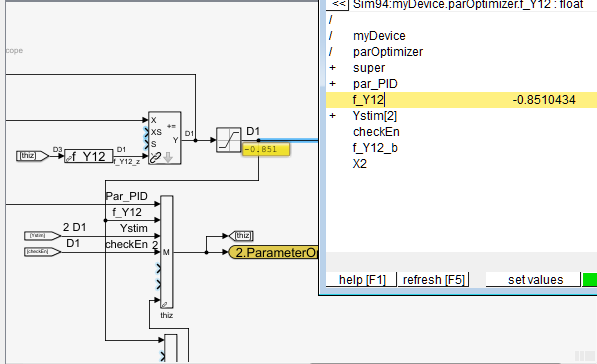Select the accumulator block with X XS S inputs

coord(164,138)
